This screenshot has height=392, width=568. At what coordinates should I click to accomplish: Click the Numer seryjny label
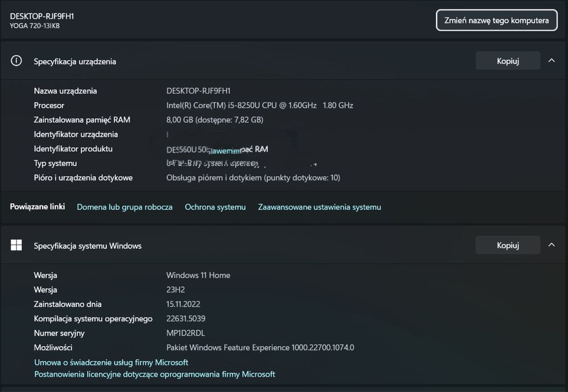tap(59, 333)
